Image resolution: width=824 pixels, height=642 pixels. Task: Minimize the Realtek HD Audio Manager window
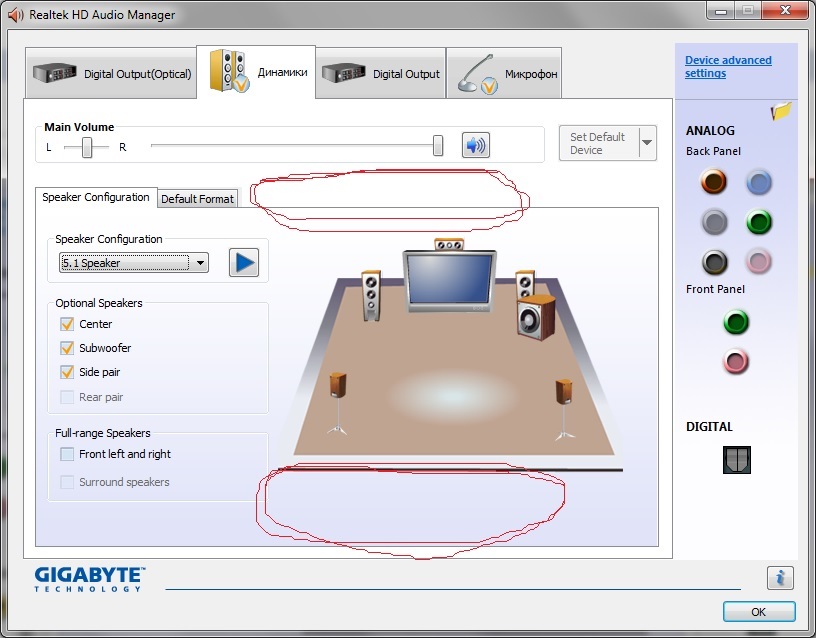721,11
